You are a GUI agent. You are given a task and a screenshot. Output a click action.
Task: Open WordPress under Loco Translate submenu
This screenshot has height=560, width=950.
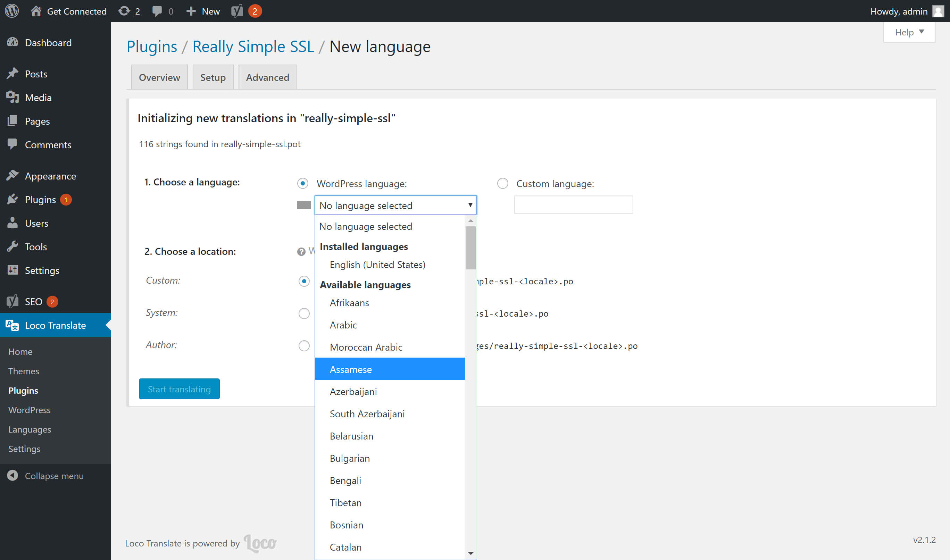30,410
